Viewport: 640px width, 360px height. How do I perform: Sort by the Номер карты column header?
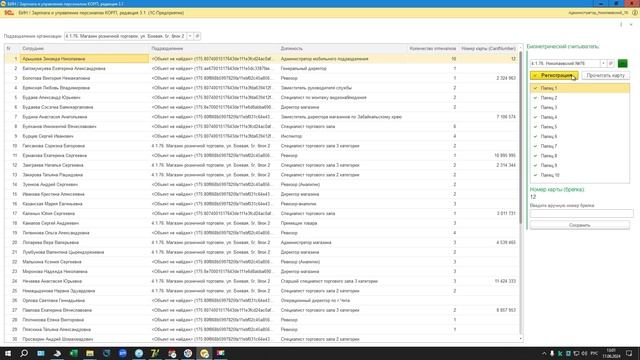[488, 49]
